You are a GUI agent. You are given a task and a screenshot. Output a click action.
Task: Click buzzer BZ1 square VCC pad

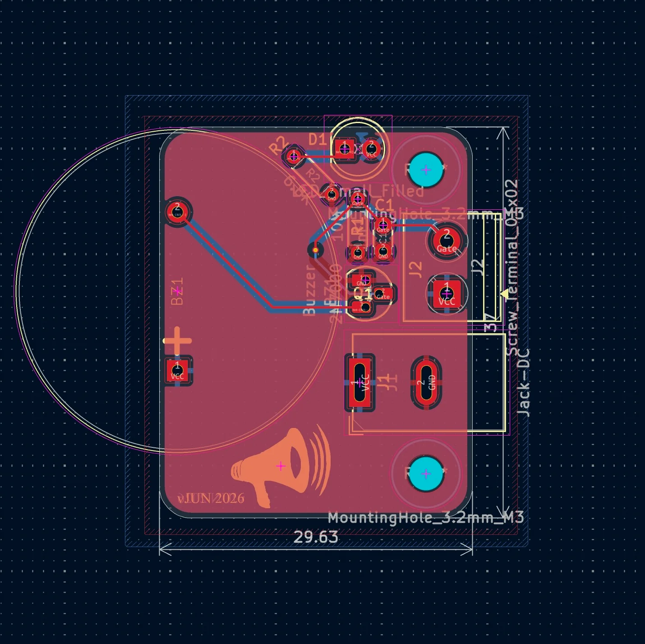click(x=177, y=371)
